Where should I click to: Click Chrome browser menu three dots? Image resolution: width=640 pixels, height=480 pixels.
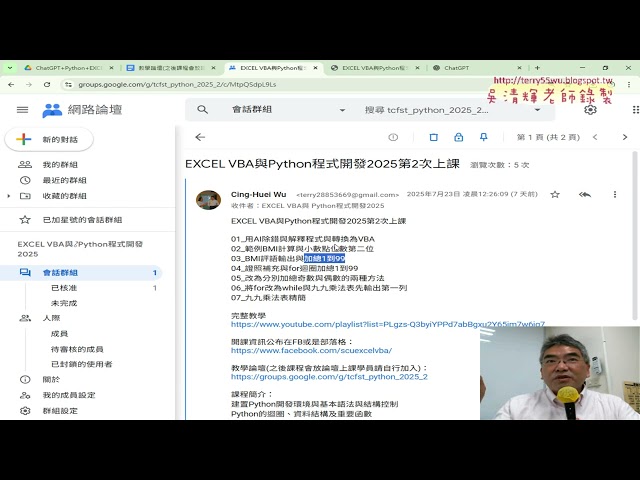629,84
